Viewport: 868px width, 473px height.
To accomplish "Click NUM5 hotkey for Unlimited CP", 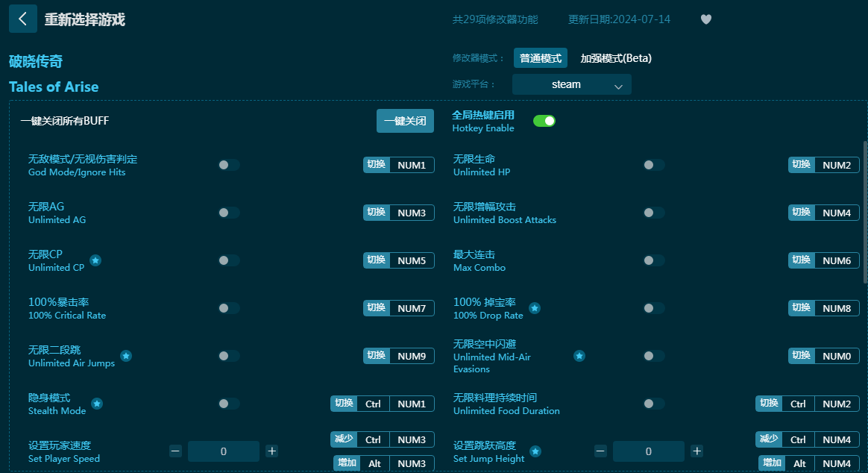I will (412, 260).
